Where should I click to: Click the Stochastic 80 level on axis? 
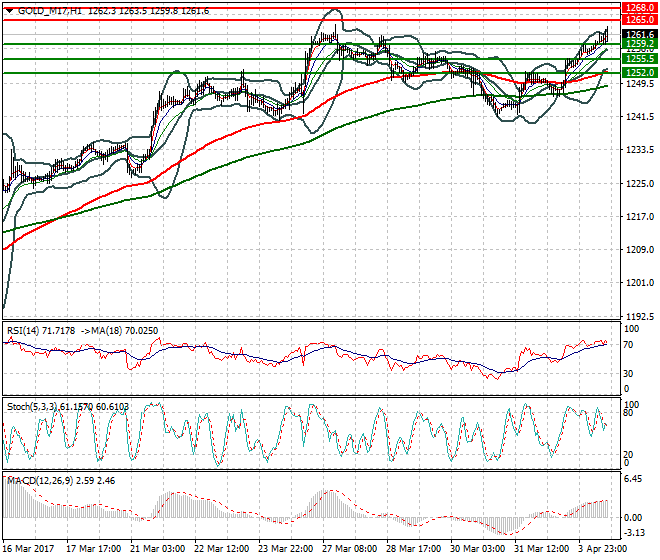click(x=628, y=413)
